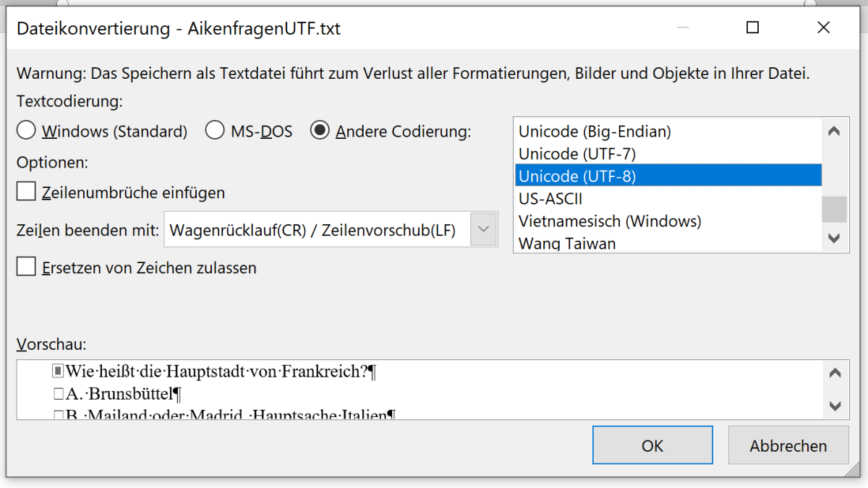This screenshot has width=868, height=488.
Task: Choose the MS-DOS encoding option
Action: (215, 131)
